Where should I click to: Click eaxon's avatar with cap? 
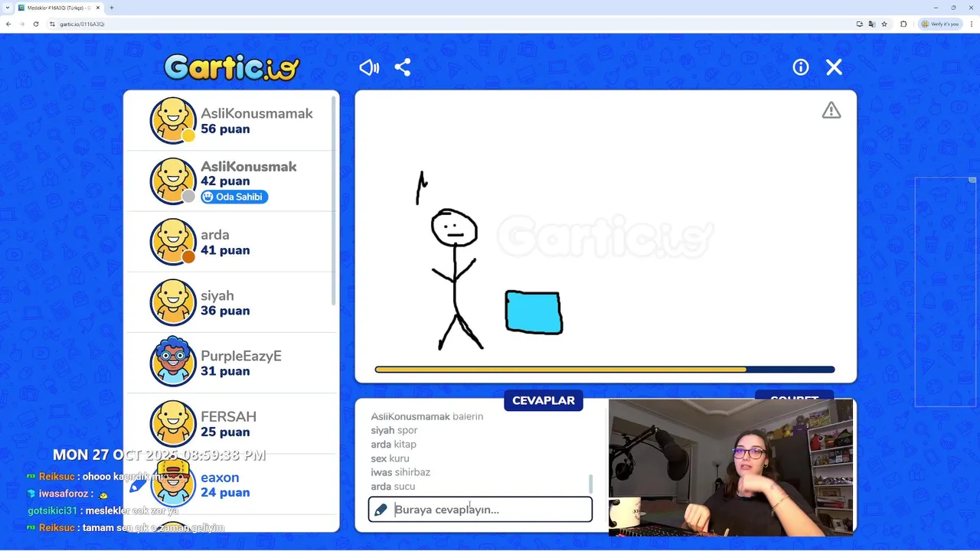pos(173,484)
